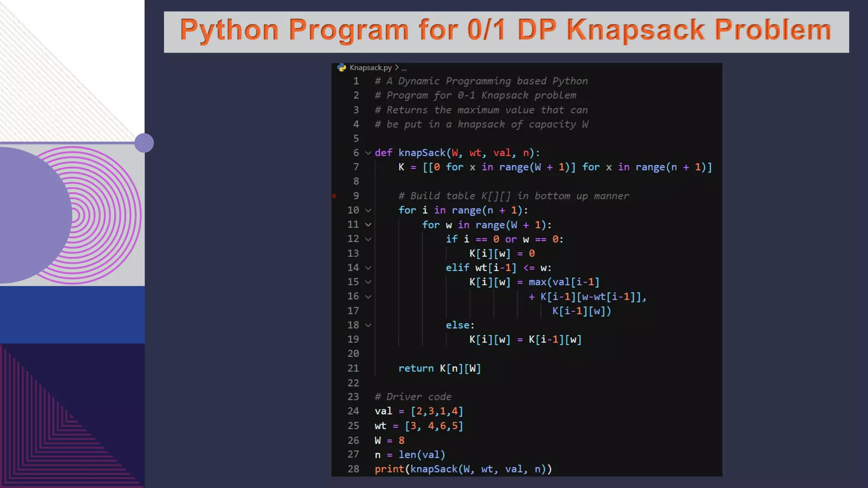The width and height of the screenshot is (868, 488).
Task: Open Knapsack.py breadcrumb item
Action: coord(370,67)
